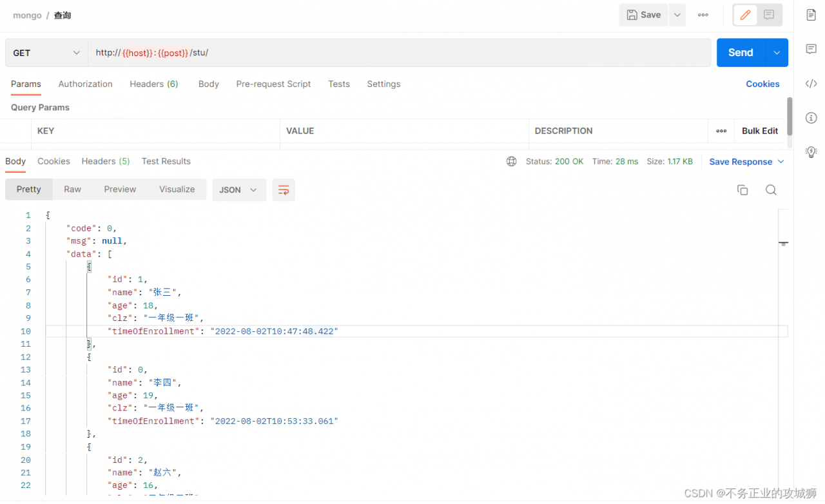Click the mongo collection breadcrumb
The height and width of the screenshot is (504, 825).
[x=27, y=15]
